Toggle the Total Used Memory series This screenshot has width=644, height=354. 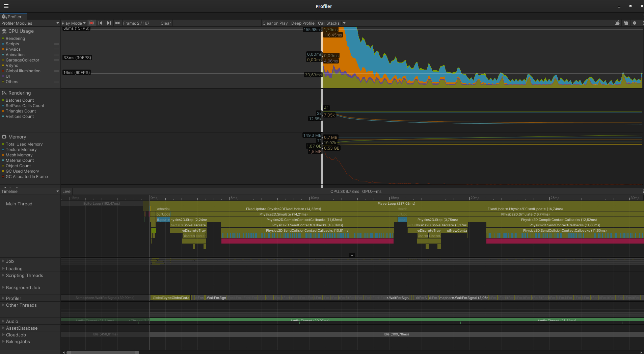click(x=24, y=144)
